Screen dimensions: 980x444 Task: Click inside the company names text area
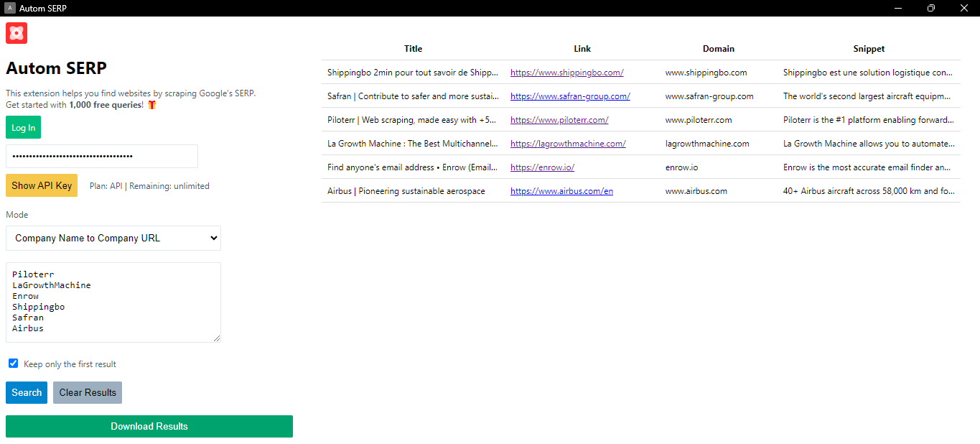(x=113, y=302)
